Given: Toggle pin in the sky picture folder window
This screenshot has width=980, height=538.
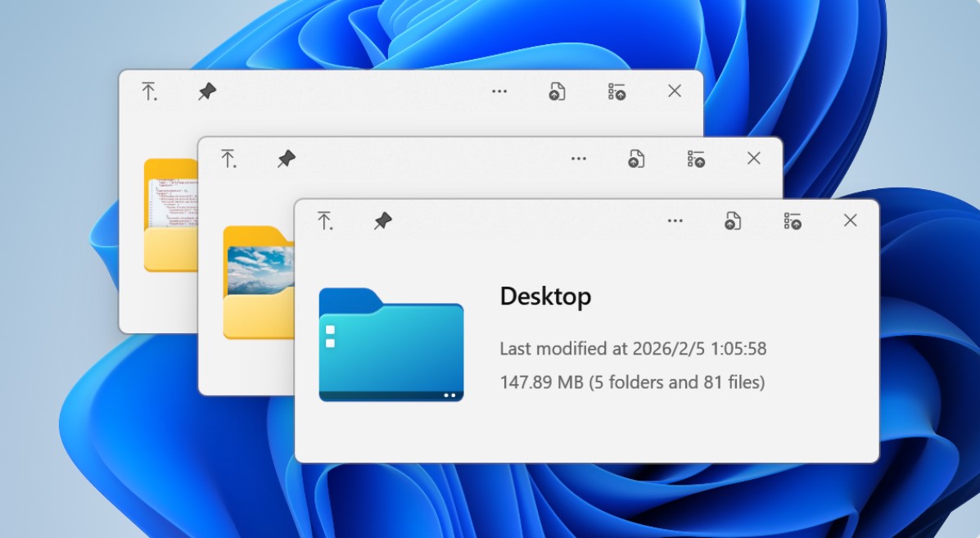Looking at the screenshot, I should click(x=287, y=159).
